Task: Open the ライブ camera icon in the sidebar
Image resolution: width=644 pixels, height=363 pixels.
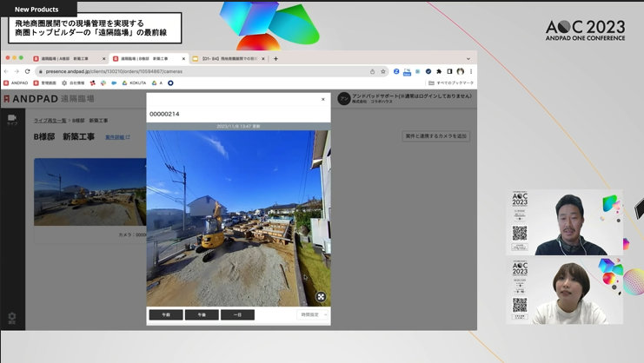Action: [x=12, y=119]
